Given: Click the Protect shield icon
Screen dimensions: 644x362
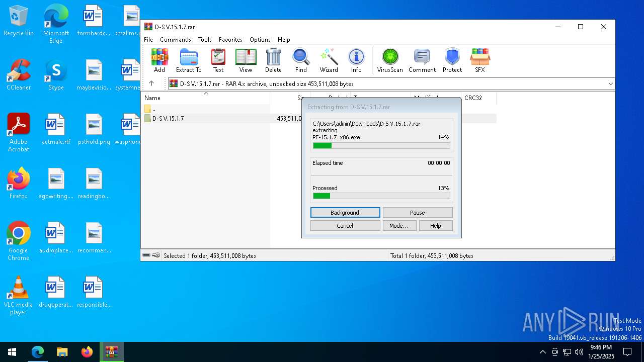Looking at the screenshot, I should click(x=452, y=61).
